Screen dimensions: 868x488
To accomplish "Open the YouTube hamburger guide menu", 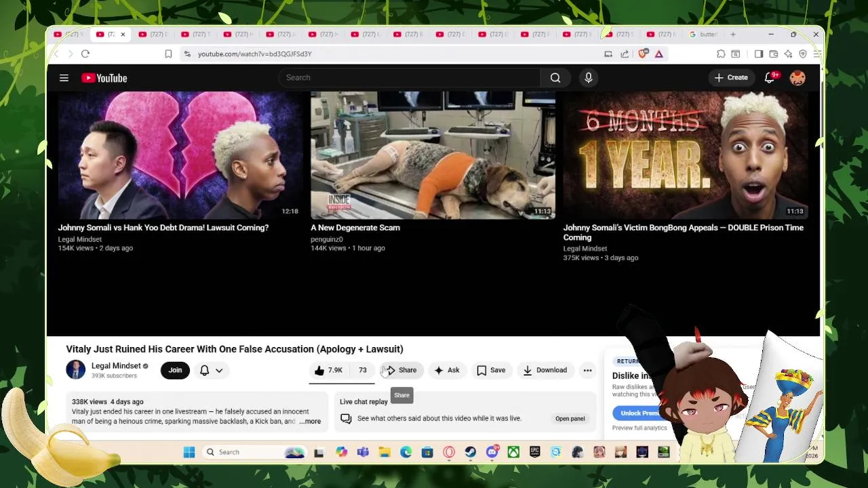I will [64, 78].
